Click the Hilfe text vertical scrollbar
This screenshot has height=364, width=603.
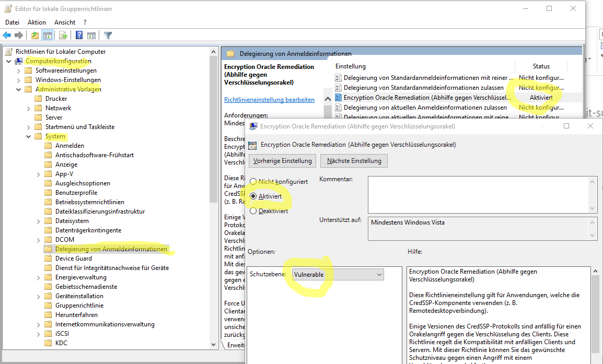595,313
